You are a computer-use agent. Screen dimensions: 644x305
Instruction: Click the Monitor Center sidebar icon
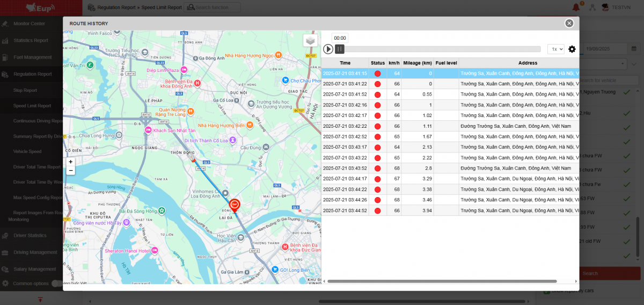(5, 24)
